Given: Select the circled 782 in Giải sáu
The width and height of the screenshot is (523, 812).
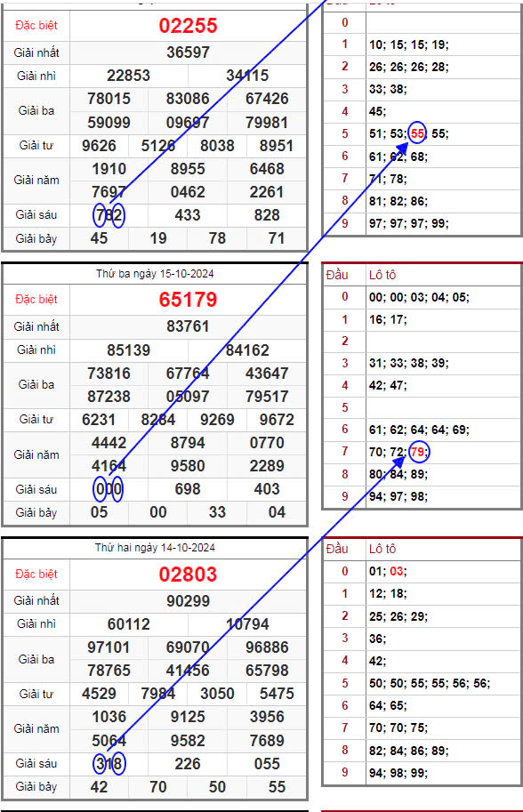Looking at the screenshot, I should [x=109, y=215].
